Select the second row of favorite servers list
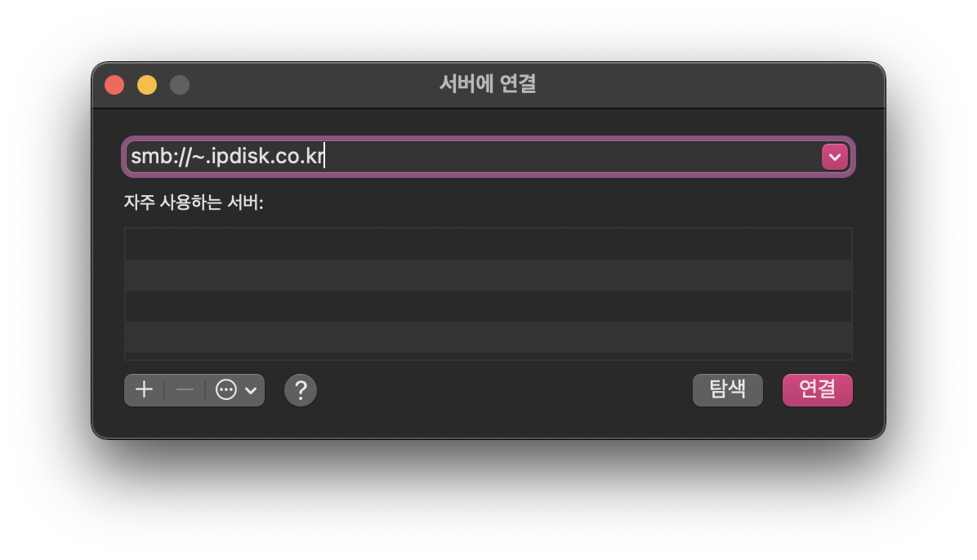The width and height of the screenshot is (977, 560). pos(488,275)
